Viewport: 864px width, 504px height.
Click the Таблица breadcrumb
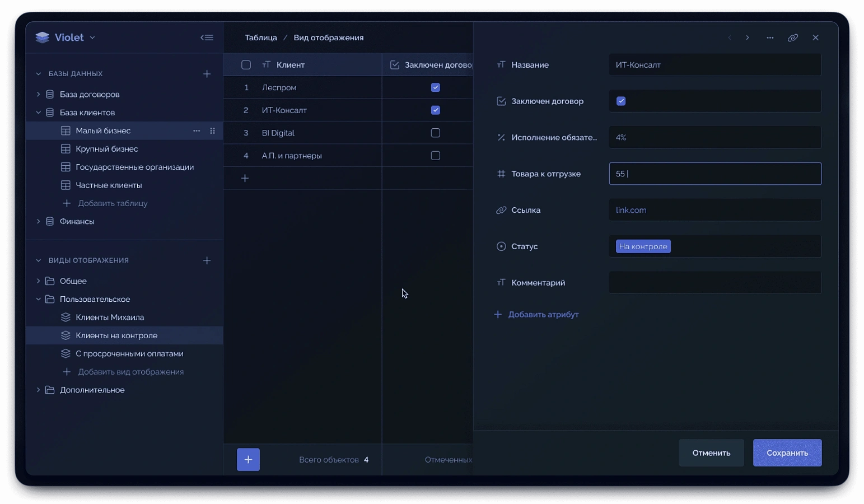click(261, 38)
